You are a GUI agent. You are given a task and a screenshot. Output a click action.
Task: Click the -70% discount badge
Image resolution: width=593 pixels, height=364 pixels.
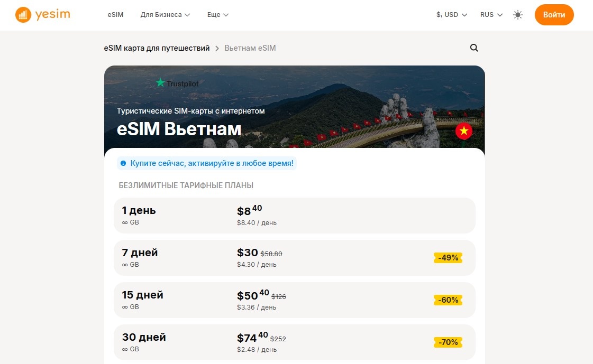pos(448,342)
